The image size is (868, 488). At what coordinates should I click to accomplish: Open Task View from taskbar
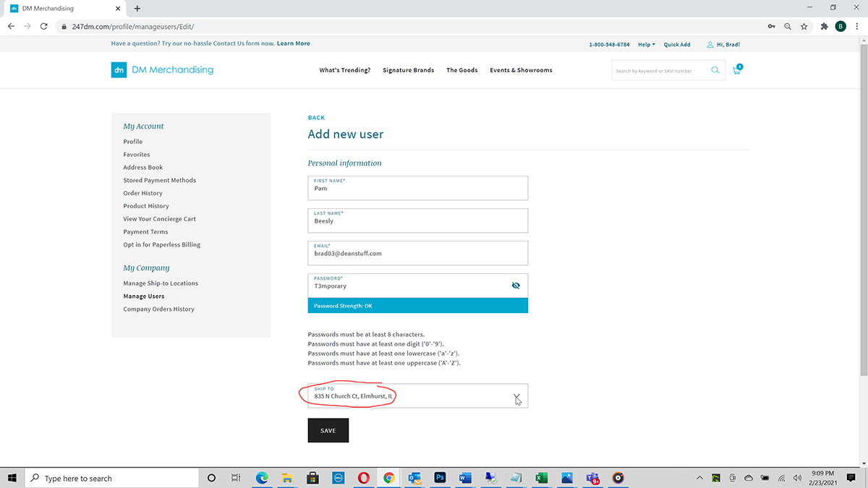coord(236,478)
